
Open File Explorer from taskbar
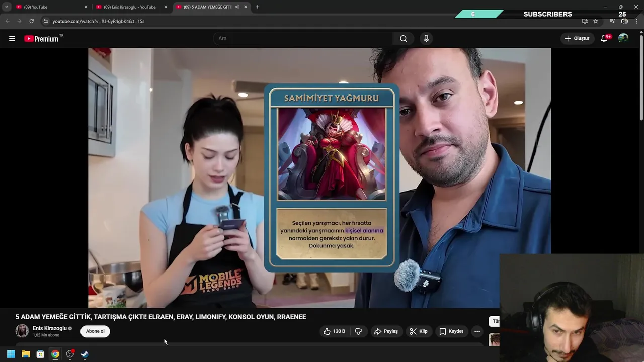click(x=26, y=354)
